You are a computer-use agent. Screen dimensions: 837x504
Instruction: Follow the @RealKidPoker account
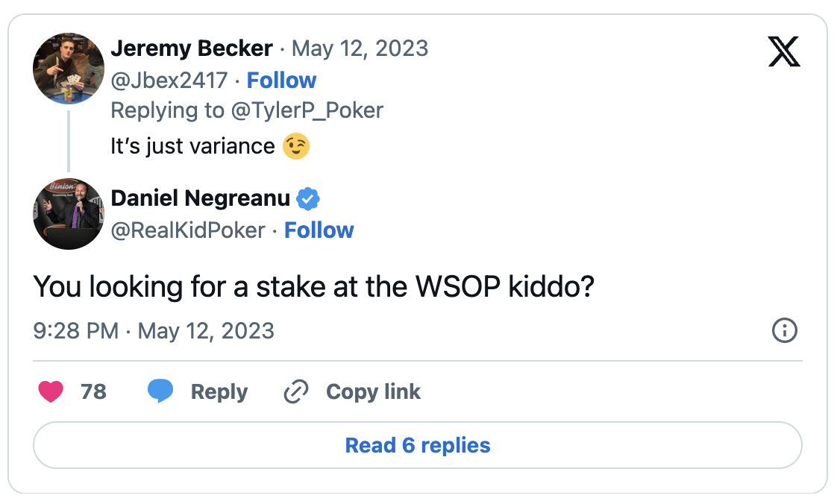click(x=319, y=230)
